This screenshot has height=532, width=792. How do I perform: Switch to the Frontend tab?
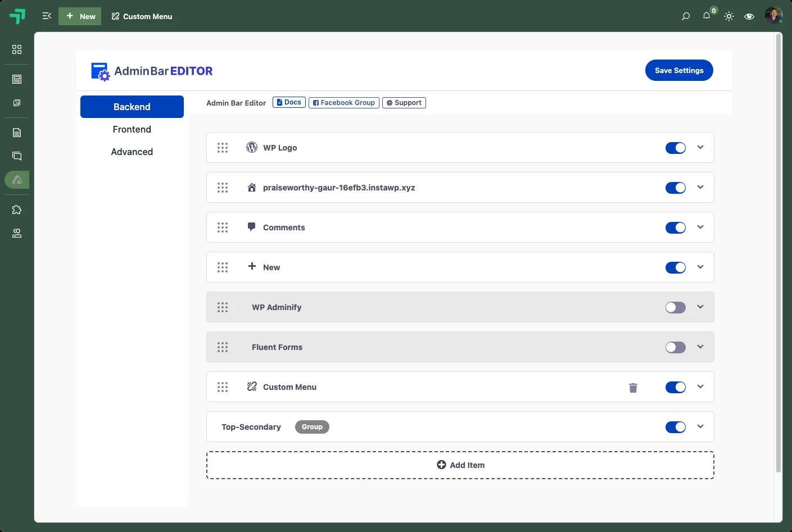point(132,129)
